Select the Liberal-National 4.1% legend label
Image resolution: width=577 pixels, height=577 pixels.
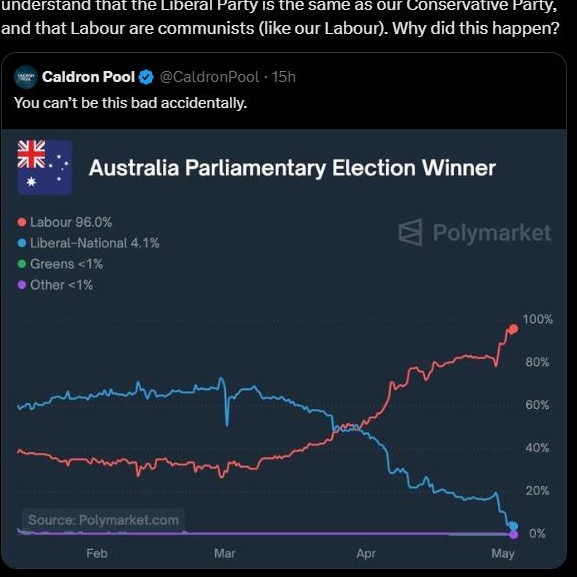(95, 243)
